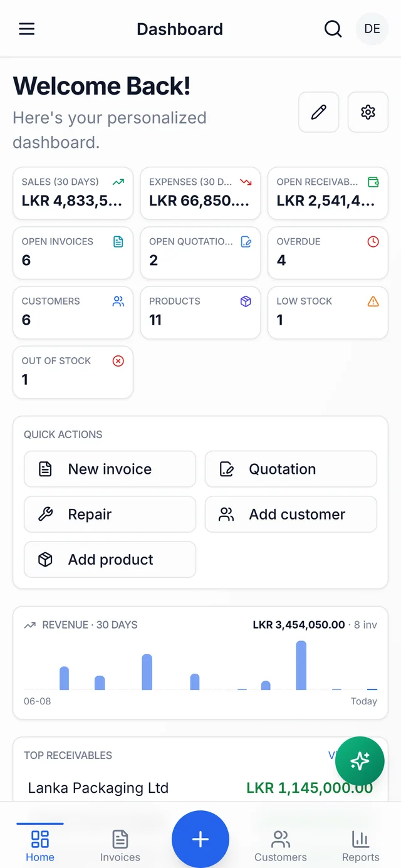This screenshot has height=868, width=401.
Task: Open the Low Stock warning card
Action: click(x=328, y=312)
